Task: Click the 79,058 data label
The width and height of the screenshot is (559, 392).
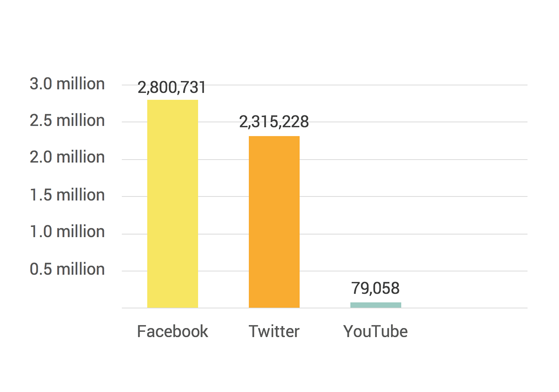Action: click(x=376, y=288)
